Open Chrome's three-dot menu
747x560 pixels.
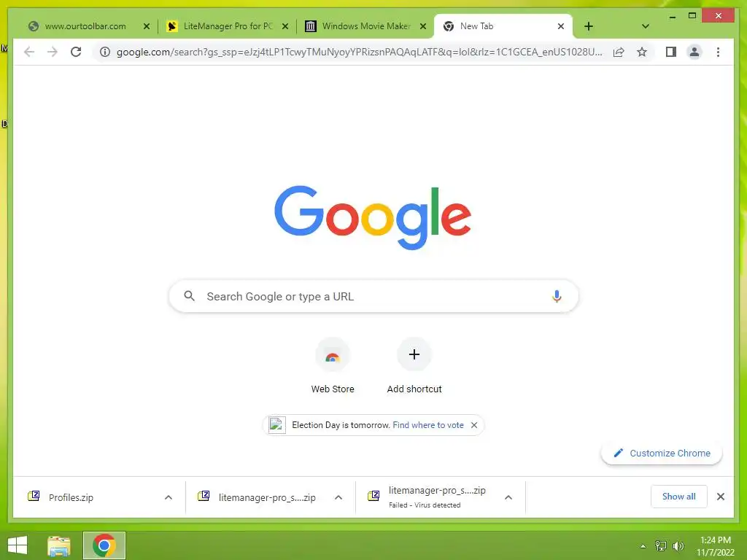click(x=718, y=52)
